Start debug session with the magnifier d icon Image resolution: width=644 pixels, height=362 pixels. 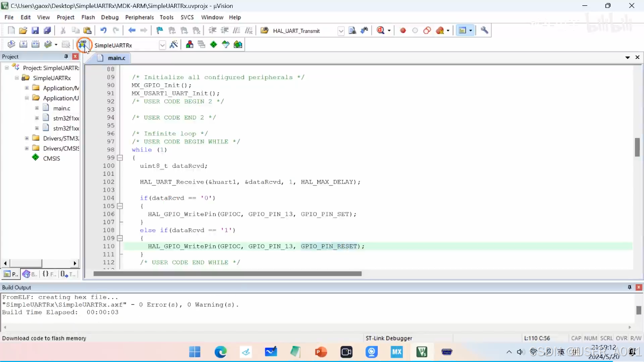[380, 31]
